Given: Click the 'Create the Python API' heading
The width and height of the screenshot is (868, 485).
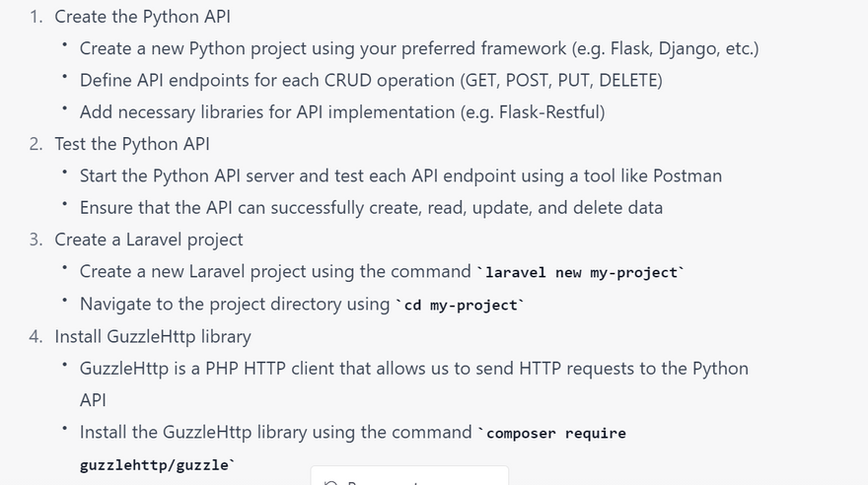Looking at the screenshot, I should 142,17.
